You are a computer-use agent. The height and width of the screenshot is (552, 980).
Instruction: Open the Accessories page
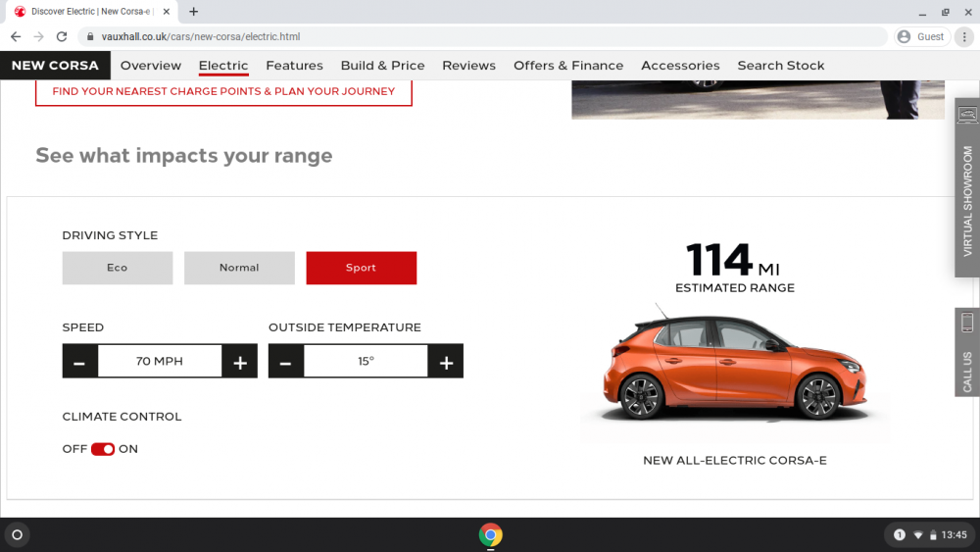pos(680,65)
